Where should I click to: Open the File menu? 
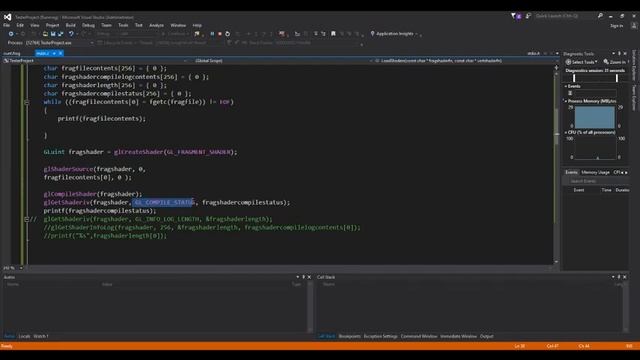(x=7, y=25)
